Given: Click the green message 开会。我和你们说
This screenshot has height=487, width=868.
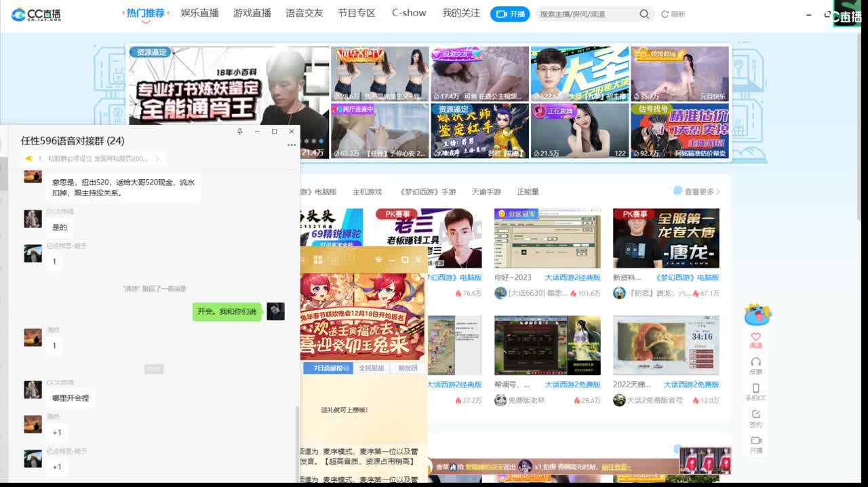Looking at the screenshot, I should coord(227,311).
